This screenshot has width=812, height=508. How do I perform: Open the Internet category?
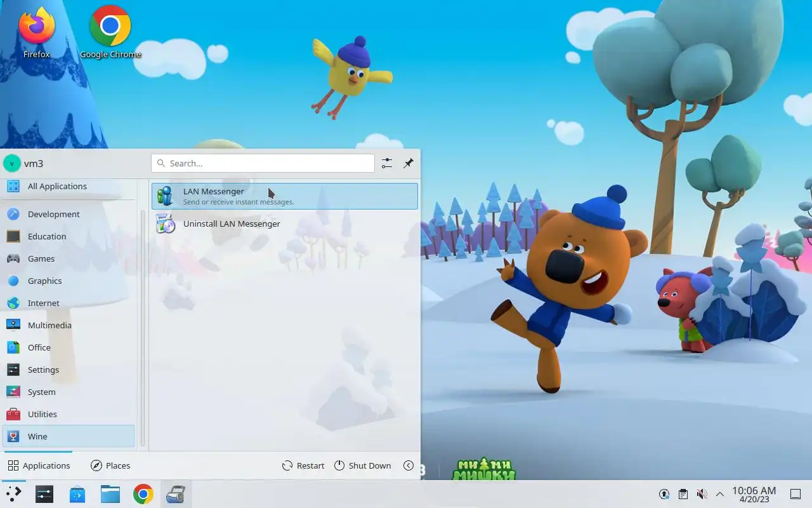coord(69,303)
